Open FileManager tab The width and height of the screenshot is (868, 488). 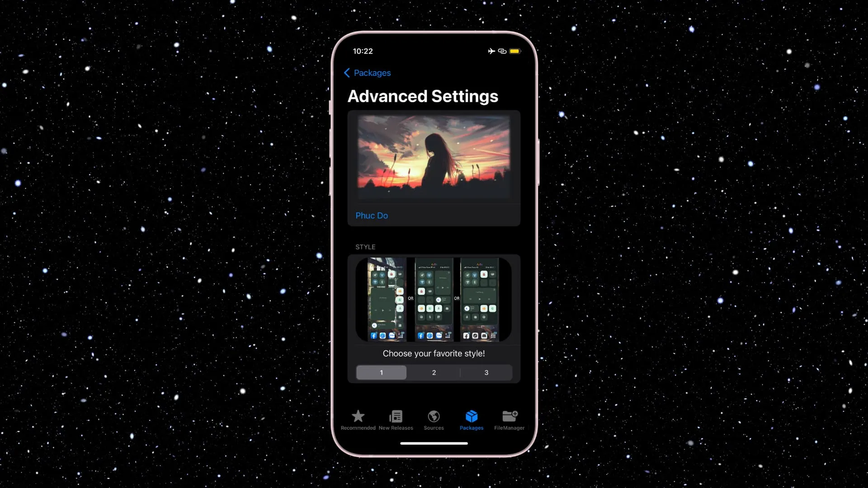coord(509,419)
